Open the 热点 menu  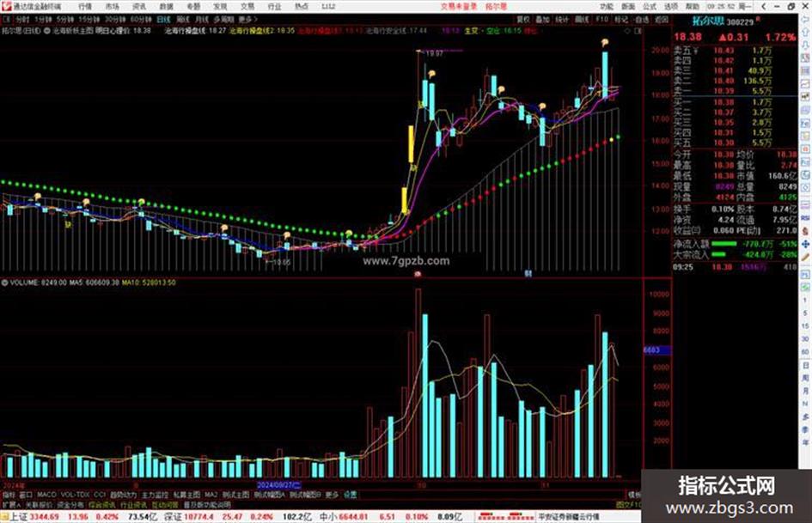(x=301, y=7)
